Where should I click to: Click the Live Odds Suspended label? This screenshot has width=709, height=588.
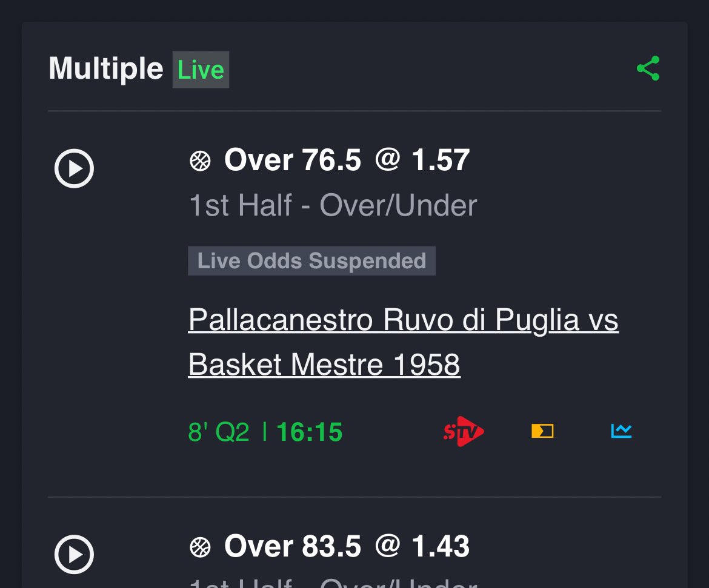pos(311,261)
